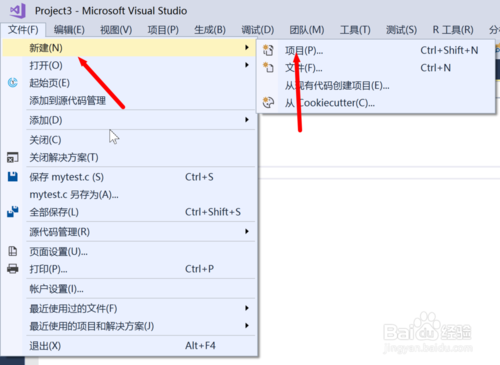The image size is (500, 365).
Task: Choose 文件(F)... in the New submenu
Action: tap(376, 68)
